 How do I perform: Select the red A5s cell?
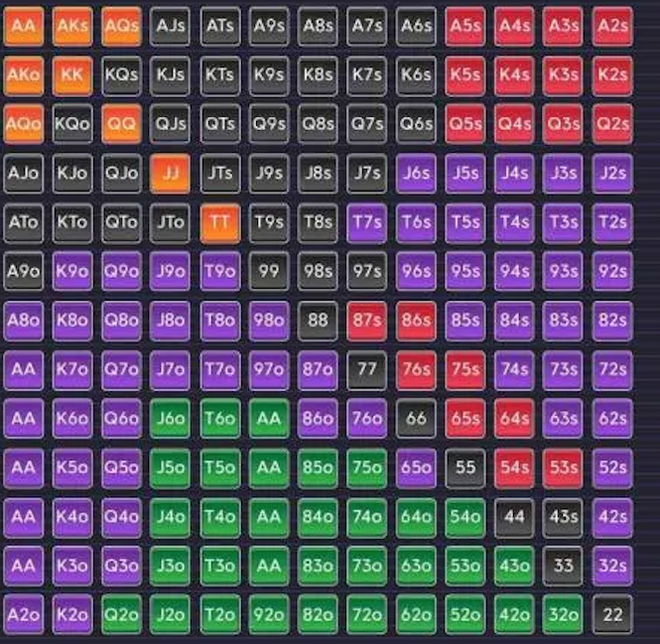465,26
